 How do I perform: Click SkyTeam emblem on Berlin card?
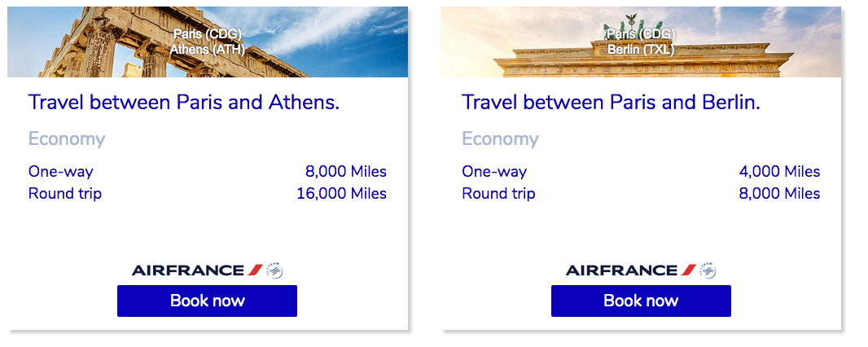pos(708,270)
